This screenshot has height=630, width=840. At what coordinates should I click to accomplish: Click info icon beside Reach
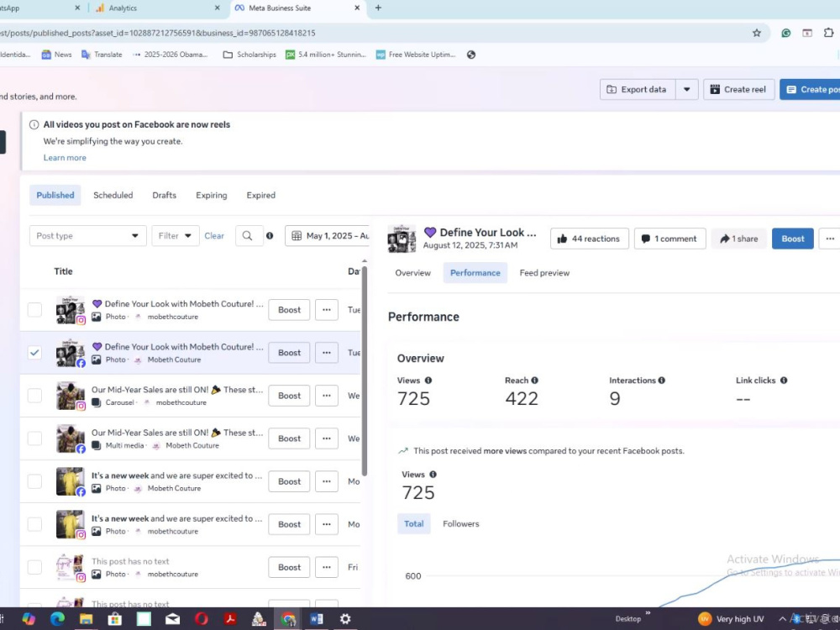tap(534, 381)
